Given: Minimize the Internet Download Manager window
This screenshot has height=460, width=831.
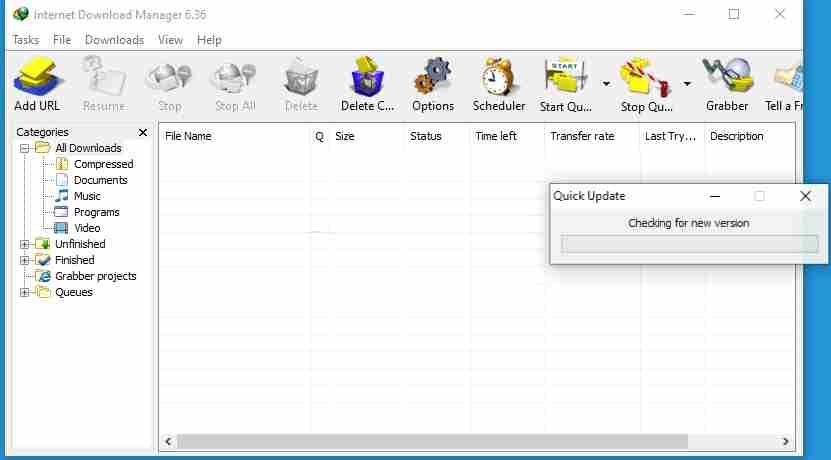Looking at the screenshot, I should tap(689, 14).
